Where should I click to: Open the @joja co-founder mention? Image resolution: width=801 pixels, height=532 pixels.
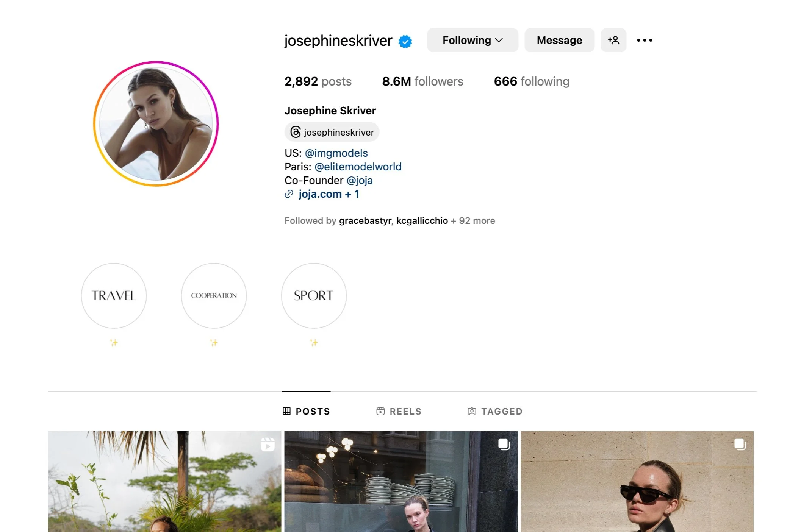[x=360, y=180]
